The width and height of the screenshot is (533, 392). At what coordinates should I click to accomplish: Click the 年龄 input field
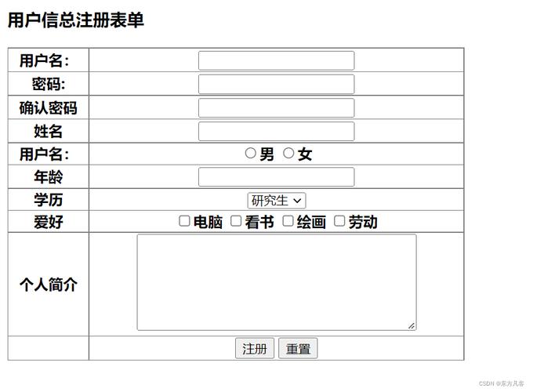[277, 176]
